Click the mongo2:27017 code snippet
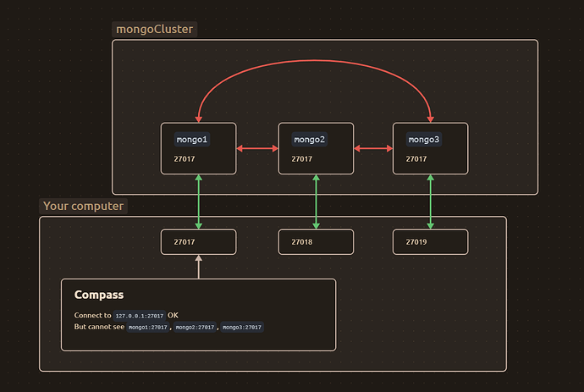 pos(195,328)
